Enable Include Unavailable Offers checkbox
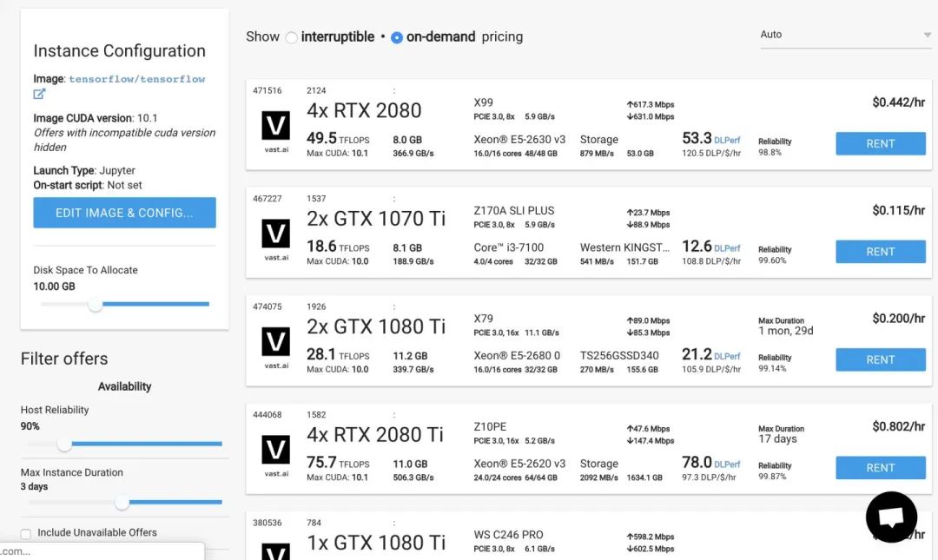 (x=26, y=534)
